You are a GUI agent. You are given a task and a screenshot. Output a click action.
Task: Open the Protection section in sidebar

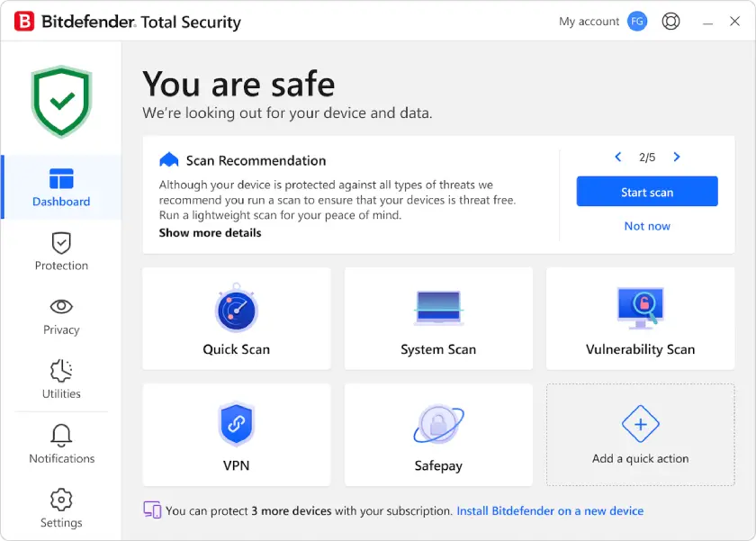click(x=60, y=252)
